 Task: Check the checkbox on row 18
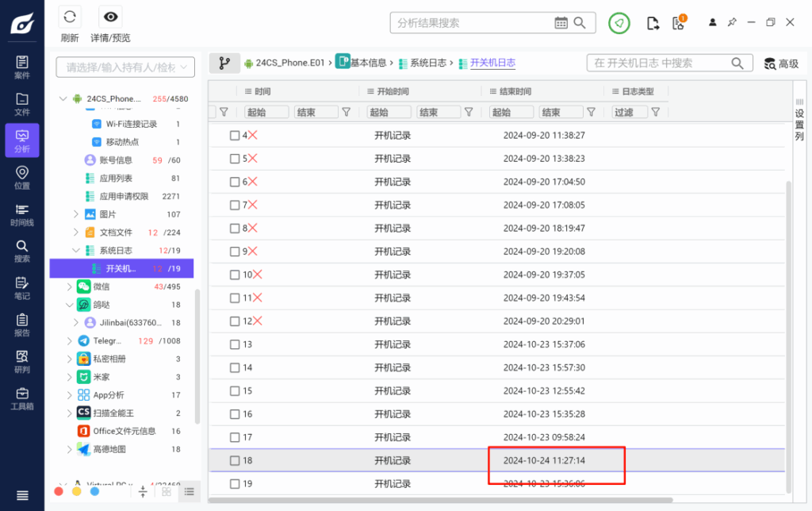235,459
